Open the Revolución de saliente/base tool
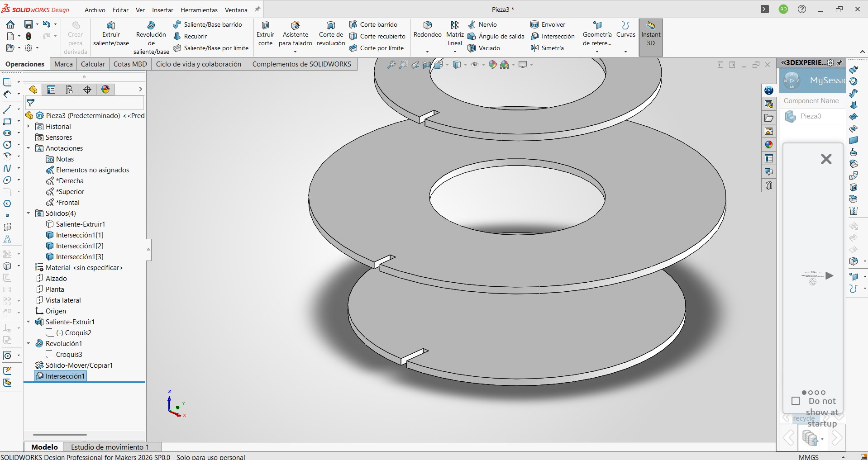This screenshot has width=868, height=460. pos(151,38)
